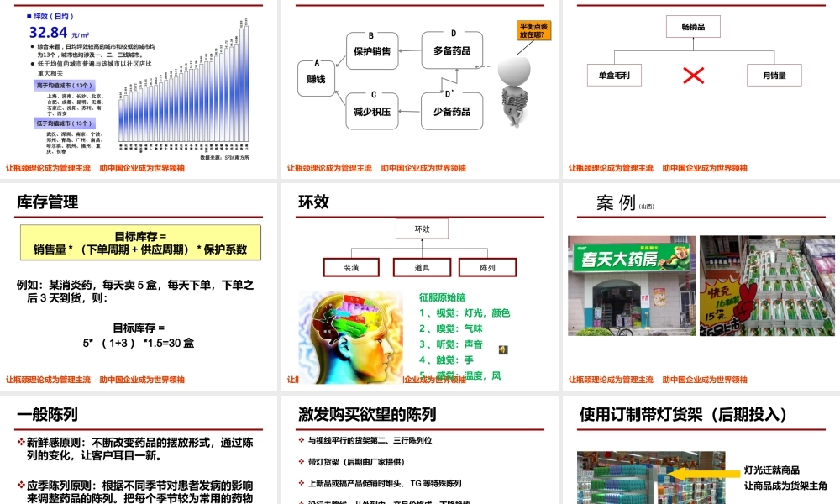This screenshot has width=840, height=504.
Task: Open the slide titled 库存管理
Action: [x=139, y=286]
